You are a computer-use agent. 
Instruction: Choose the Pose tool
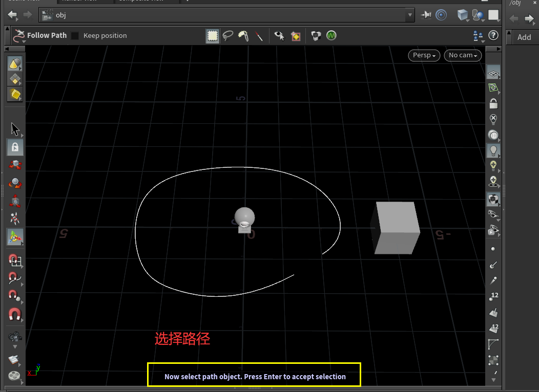click(15, 219)
